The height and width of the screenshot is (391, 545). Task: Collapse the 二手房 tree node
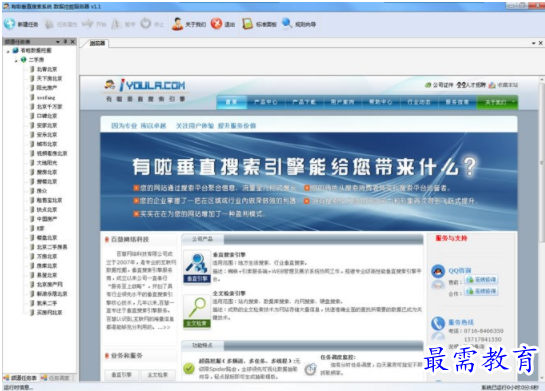click(16, 60)
